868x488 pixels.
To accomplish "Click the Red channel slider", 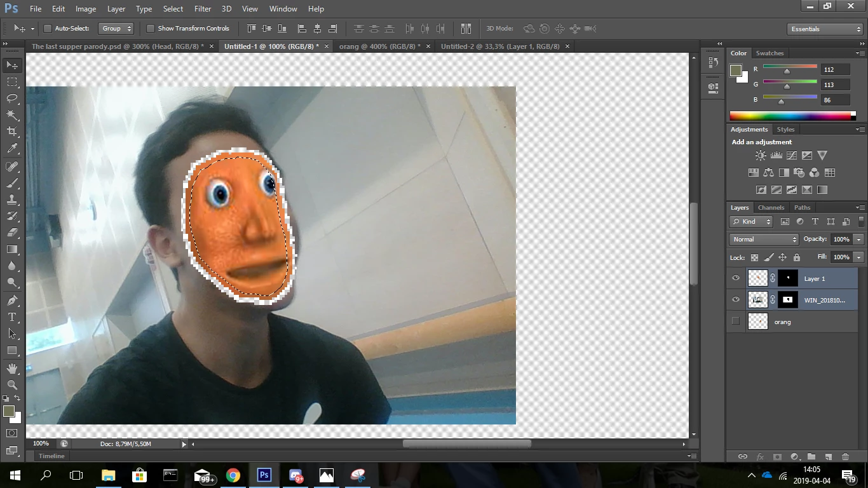I will tap(790, 67).
